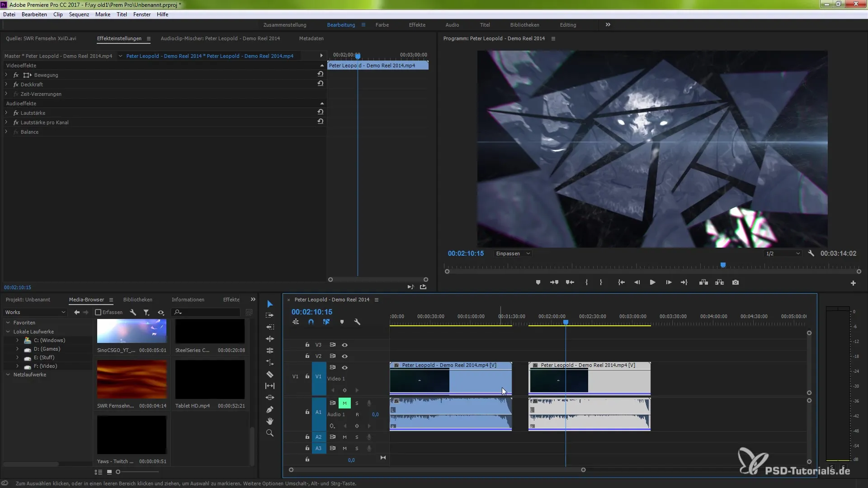Reset the Bewegung effect

[x=320, y=74]
